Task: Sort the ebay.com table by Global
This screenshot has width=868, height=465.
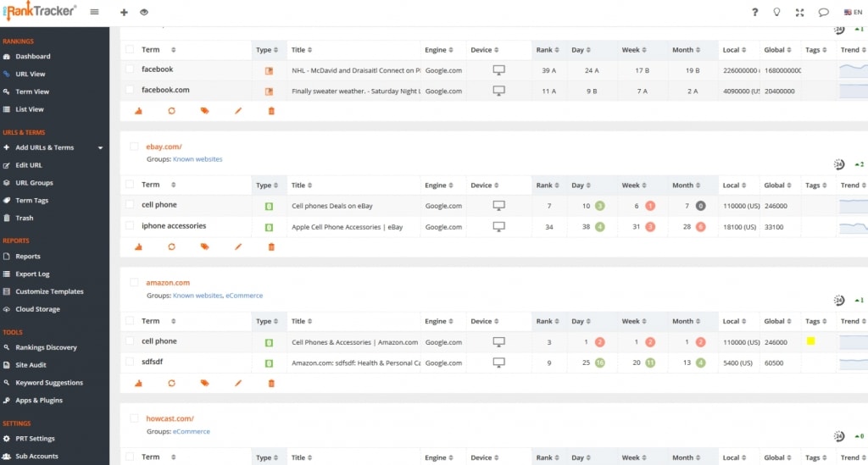Action: point(778,185)
